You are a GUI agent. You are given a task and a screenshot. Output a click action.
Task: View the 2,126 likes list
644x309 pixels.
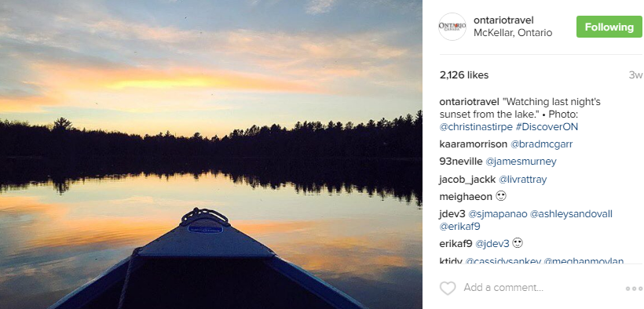[464, 75]
